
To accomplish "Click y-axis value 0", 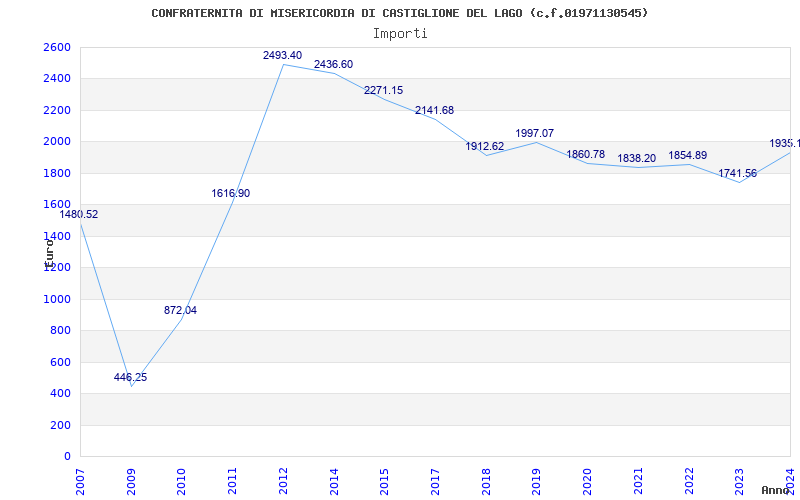I will (67, 457).
